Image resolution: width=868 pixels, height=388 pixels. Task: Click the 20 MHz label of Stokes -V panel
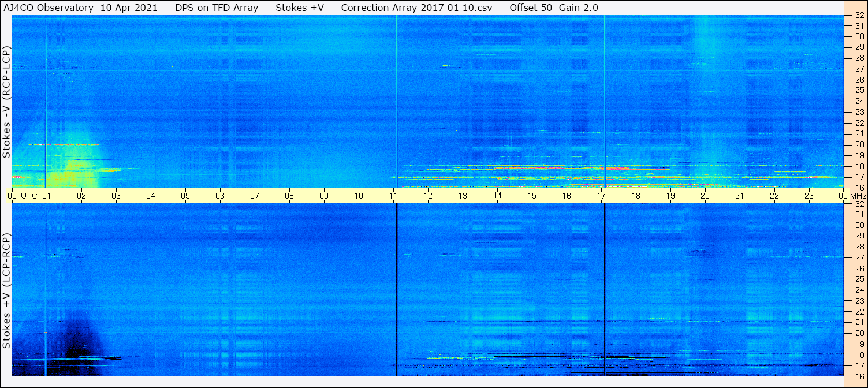coord(859,144)
